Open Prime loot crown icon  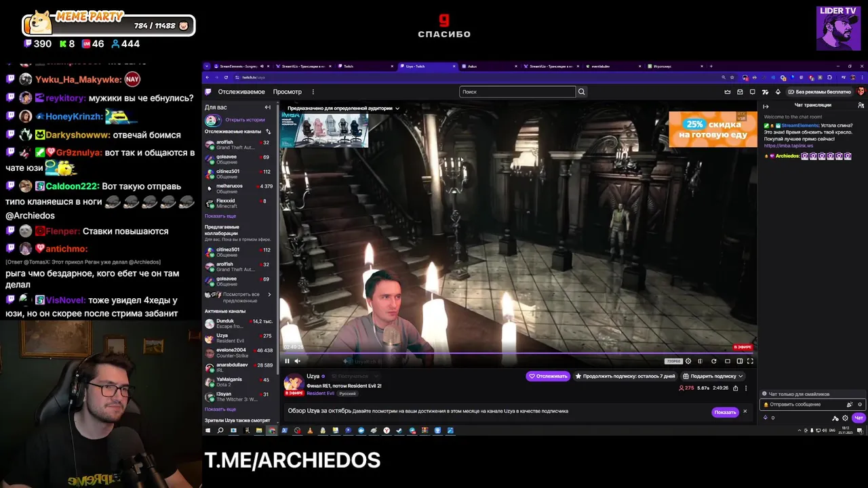point(728,91)
